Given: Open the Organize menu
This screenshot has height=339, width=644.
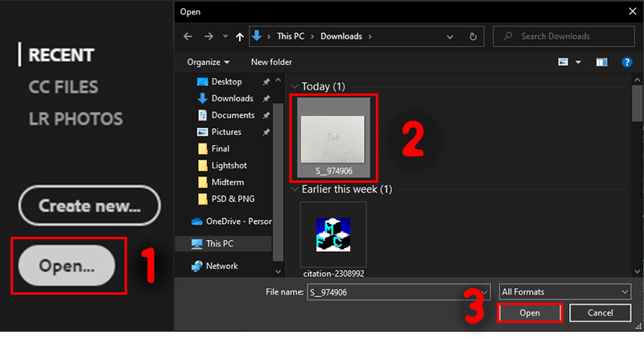Looking at the screenshot, I should (x=208, y=62).
